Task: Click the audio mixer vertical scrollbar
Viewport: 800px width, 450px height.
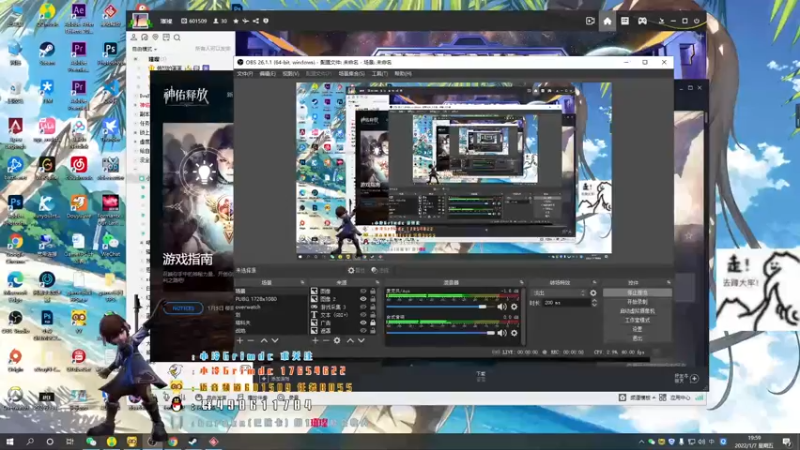Action: pos(523,316)
